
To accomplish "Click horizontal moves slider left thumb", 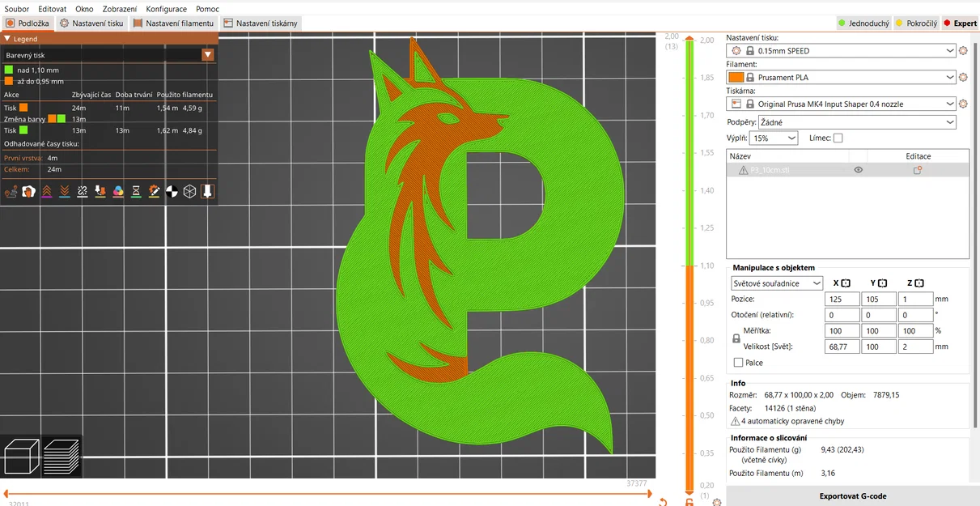I will 4,492.
